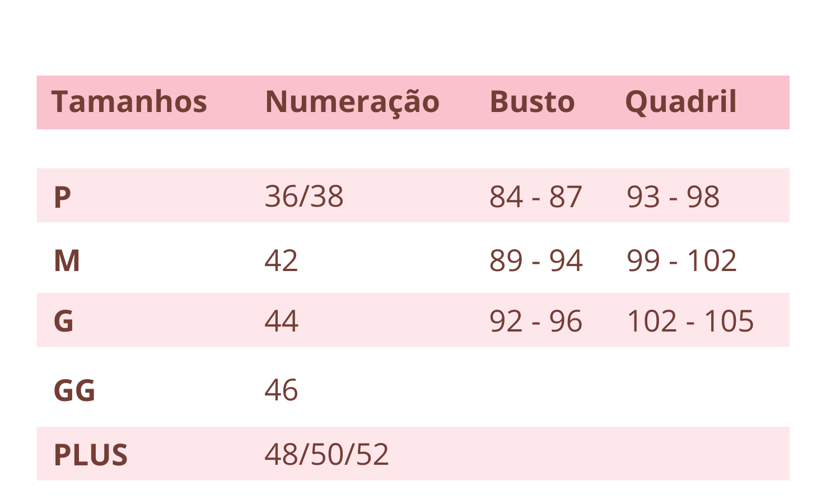This screenshot has width=840, height=504.
Task: Click numeração 44 in G row
Action: [281, 321]
